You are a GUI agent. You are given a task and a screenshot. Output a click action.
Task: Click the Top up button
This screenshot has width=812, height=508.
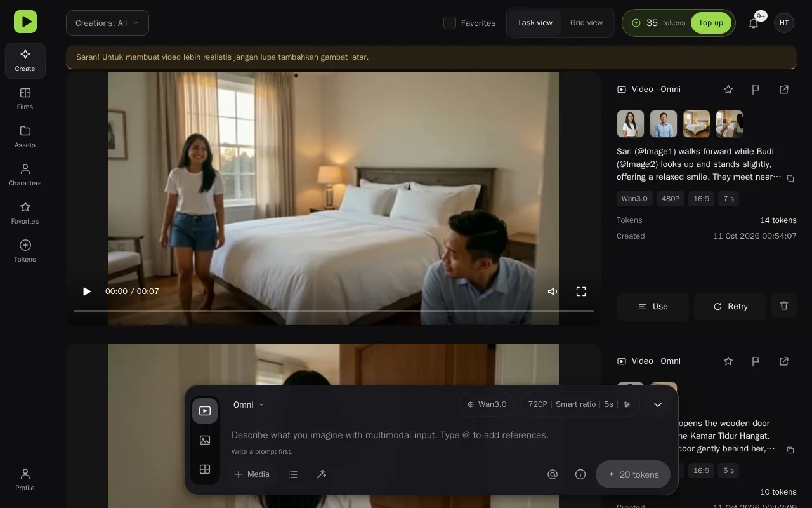pos(710,23)
